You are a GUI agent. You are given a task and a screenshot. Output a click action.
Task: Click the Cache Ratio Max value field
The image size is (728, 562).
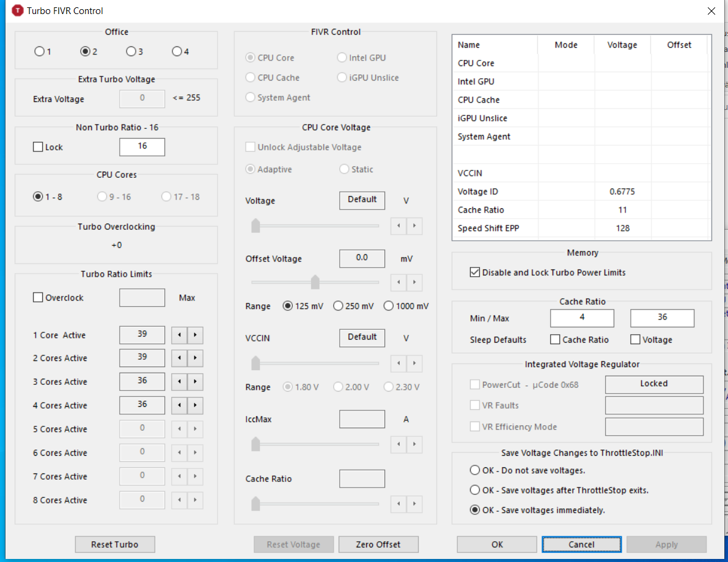click(x=662, y=318)
